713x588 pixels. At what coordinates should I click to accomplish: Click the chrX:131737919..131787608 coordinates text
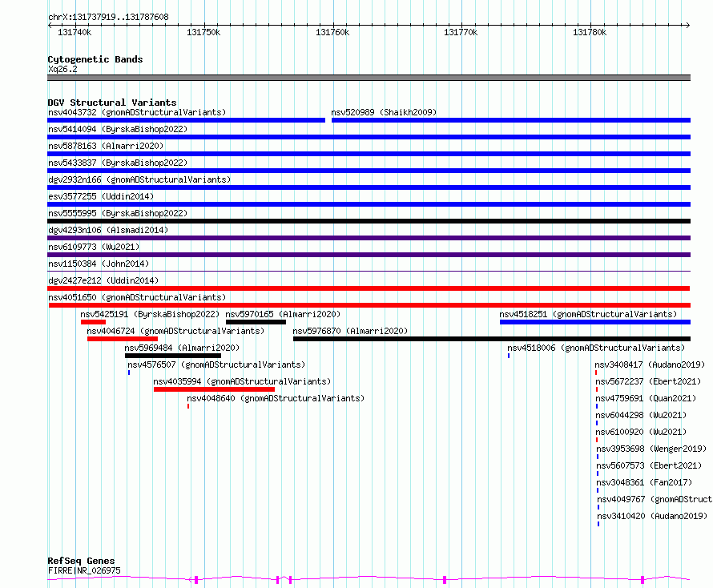pos(108,18)
